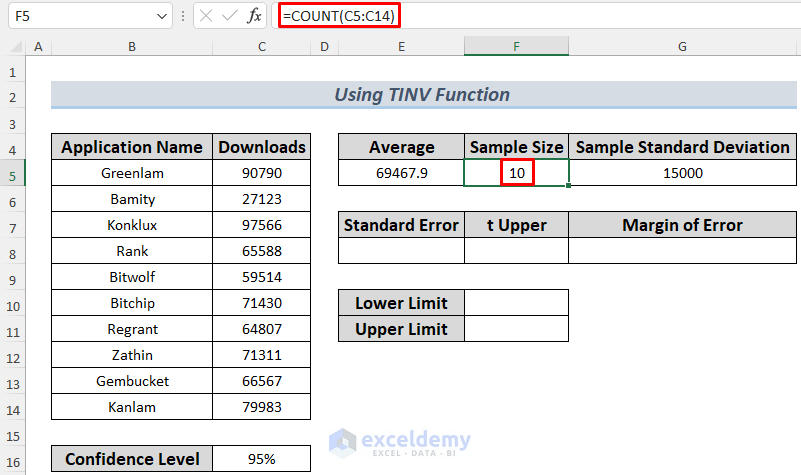Click 'Sample Standard Deviation' header cell

coord(682,147)
